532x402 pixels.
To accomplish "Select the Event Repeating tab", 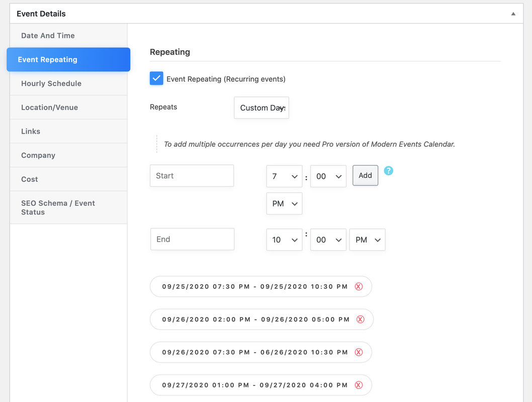I will pos(68,60).
